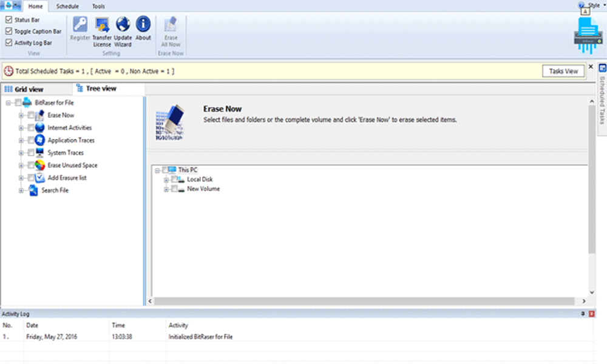Viewport: 607px width, 364px height.
Task: Click horizontal scrollbar right arrow
Action: tap(584, 301)
